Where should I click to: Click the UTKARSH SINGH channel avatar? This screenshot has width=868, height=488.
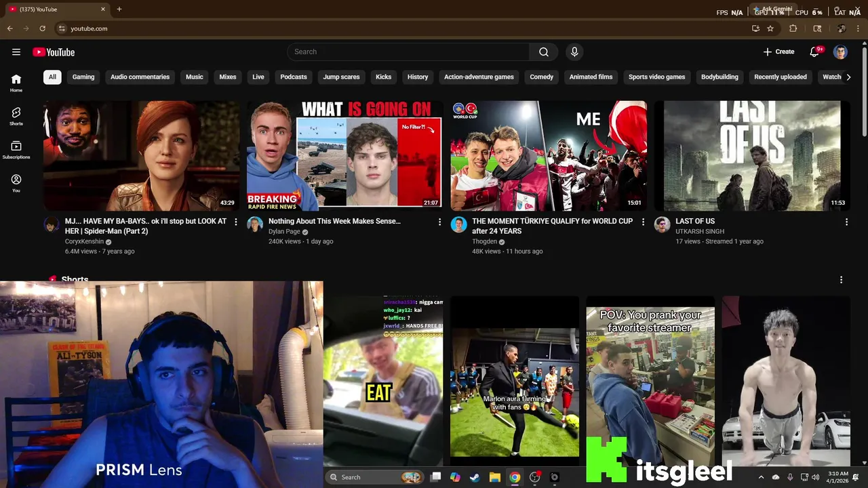(x=662, y=225)
